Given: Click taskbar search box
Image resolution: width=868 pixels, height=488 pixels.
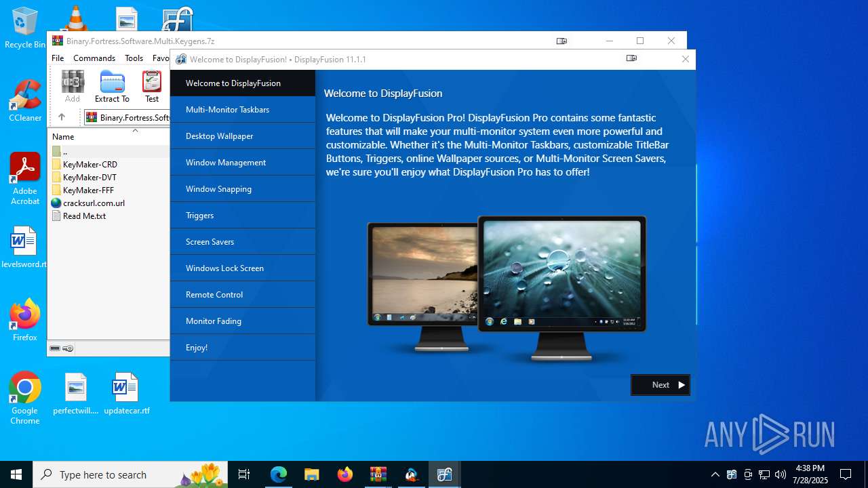Looking at the screenshot, I should (x=131, y=474).
